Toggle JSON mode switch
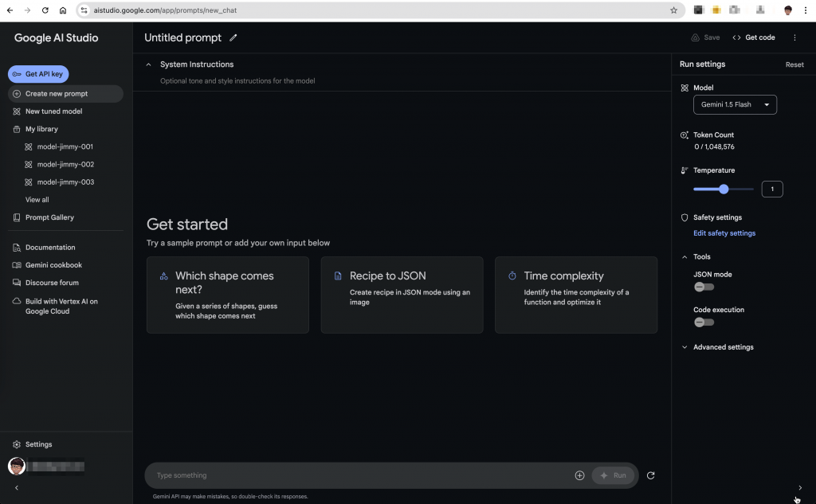The height and width of the screenshot is (504, 816). (704, 287)
